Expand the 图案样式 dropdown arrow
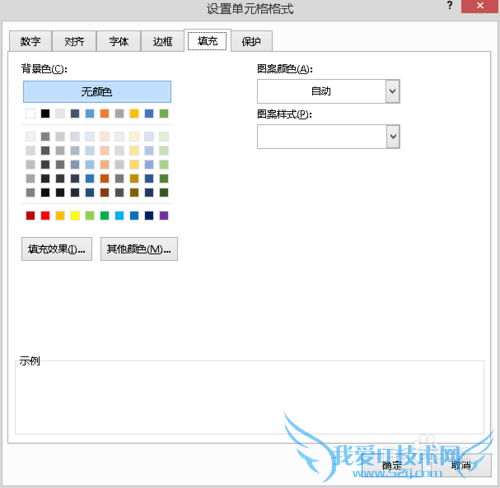 (x=393, y=137)
